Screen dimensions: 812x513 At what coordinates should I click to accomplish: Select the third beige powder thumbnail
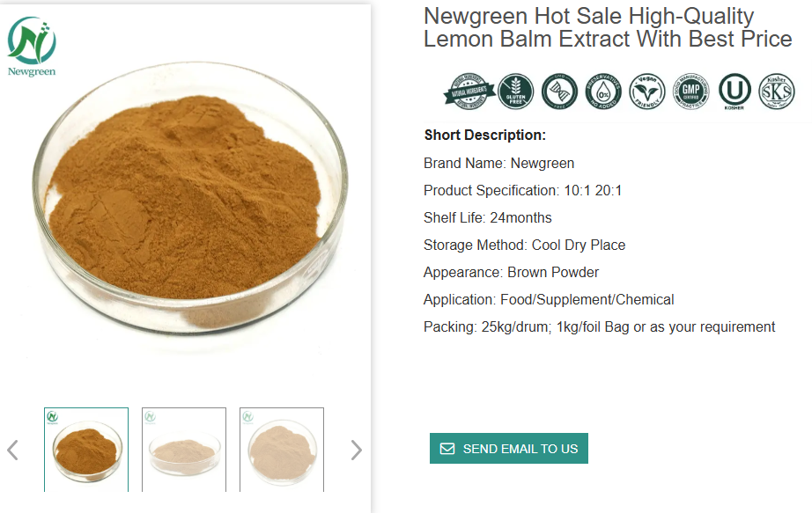tap(282, 450)
